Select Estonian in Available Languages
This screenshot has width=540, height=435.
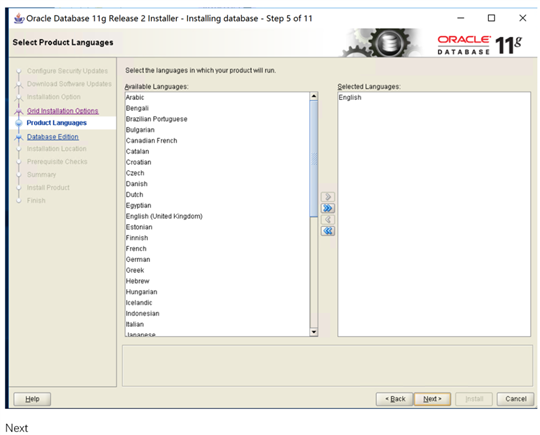tap(217, 227)
